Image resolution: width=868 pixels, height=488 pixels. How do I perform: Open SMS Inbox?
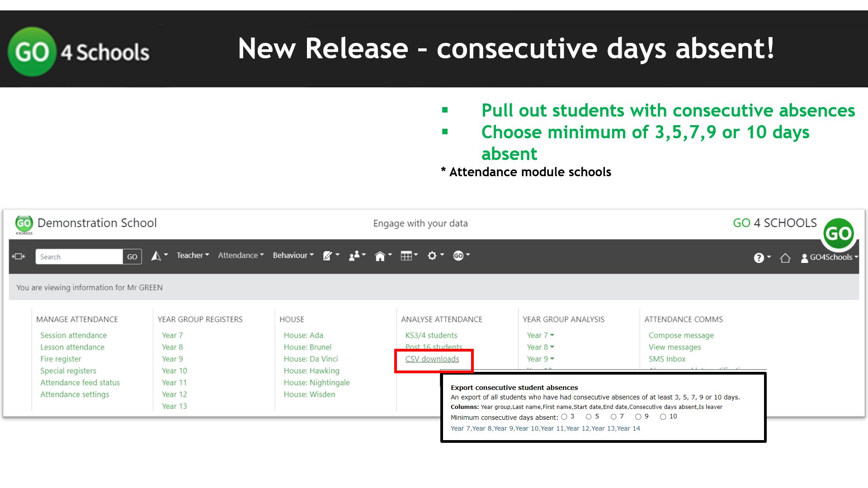click(667, 359)
